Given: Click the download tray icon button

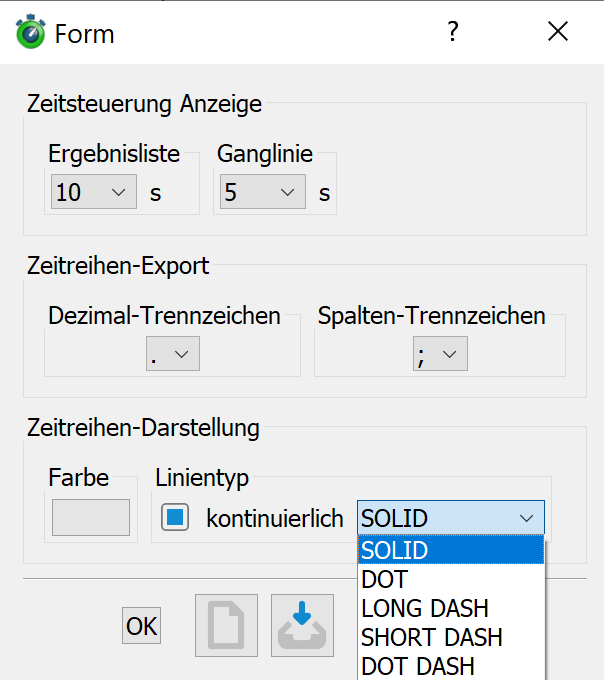Looking at the screenshot, I should (x=302, y=625).
